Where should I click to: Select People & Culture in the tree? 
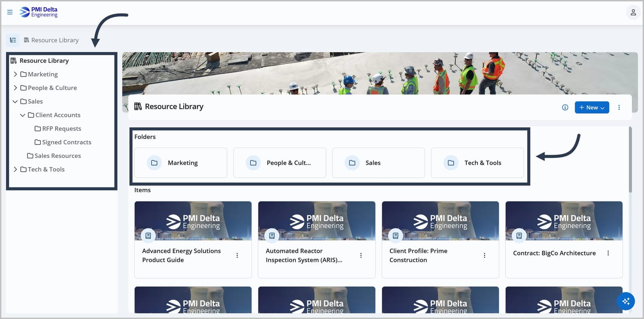coord(49,87)
